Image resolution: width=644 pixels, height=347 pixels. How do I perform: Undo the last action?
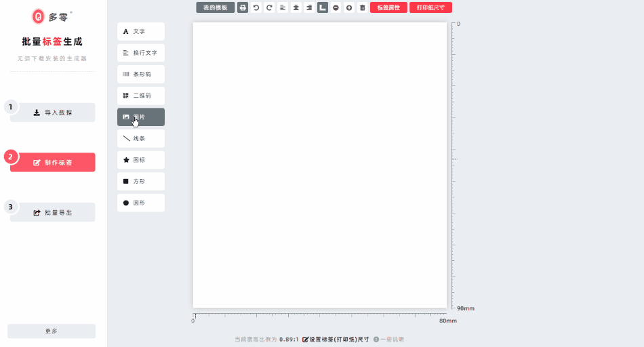[256, 8]
